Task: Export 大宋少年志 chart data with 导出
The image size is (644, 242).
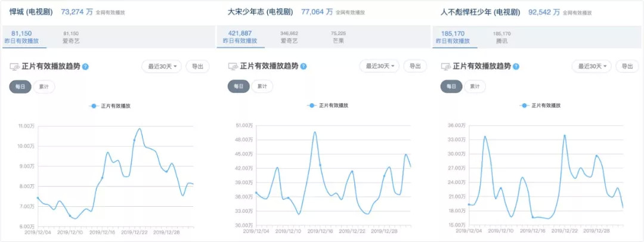Action: pyautogui.click(x=415, y=66)
